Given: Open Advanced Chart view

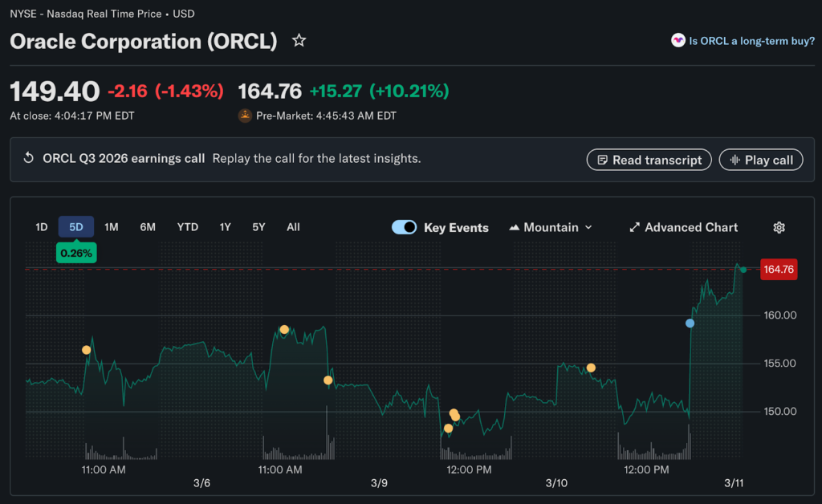Looking at the screenshot, I should click(x=683, y=228).
